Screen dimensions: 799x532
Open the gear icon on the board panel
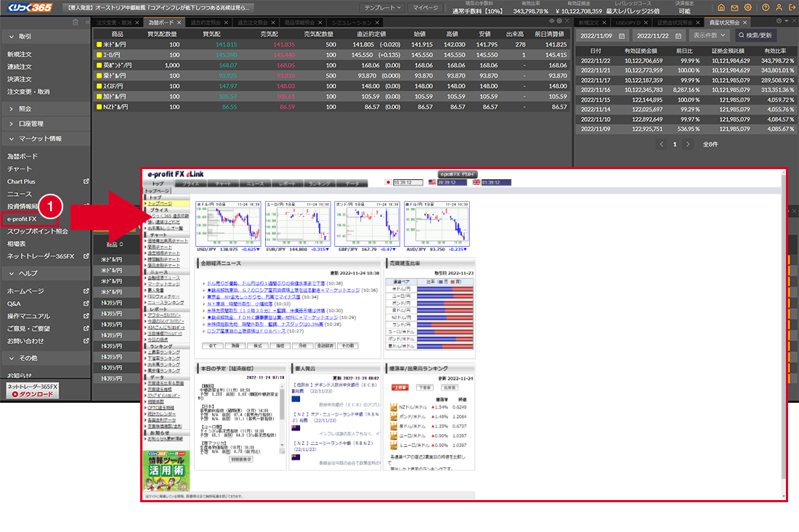point(559,21)
